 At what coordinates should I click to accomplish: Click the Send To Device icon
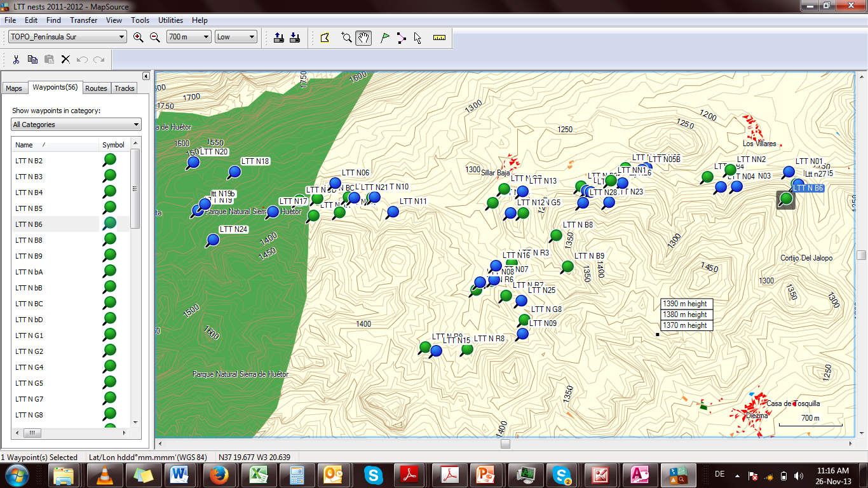tap(278, 37)
